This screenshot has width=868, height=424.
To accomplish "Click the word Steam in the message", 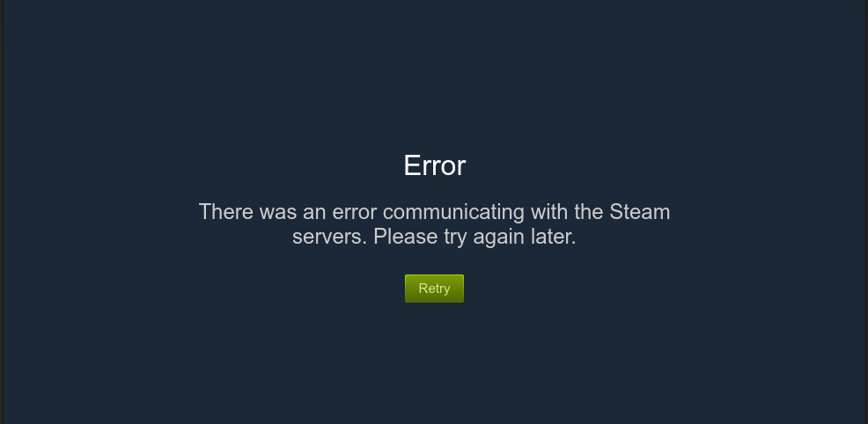I will [640, 212].
